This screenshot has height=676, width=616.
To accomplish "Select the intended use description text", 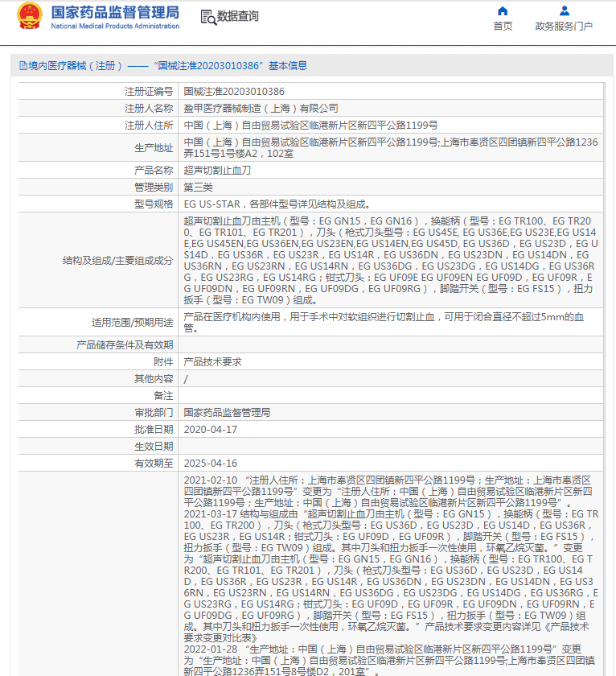I will (384, 323).
